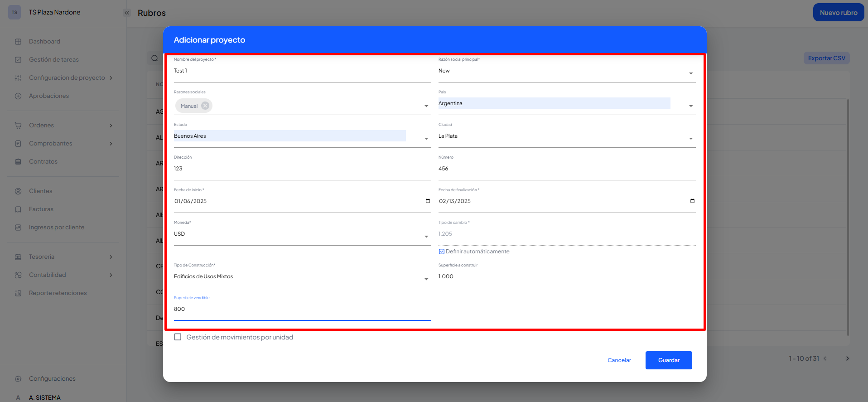
Task: Click the Configuraciones gear icon
Action: 18,379
